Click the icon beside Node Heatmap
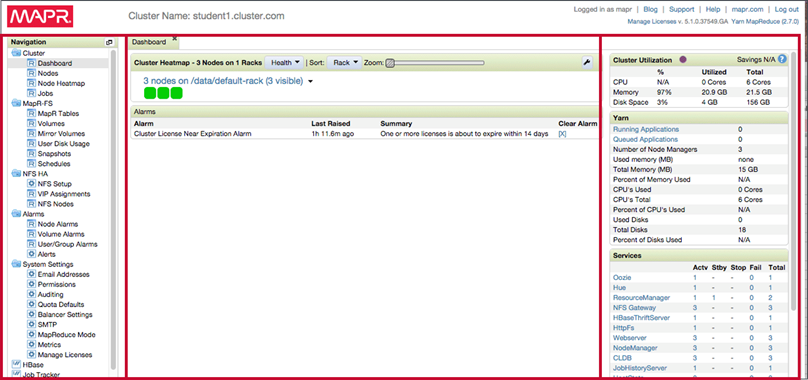Image resolution: width=808 pixels, height=380 pixels. point(31,83)
